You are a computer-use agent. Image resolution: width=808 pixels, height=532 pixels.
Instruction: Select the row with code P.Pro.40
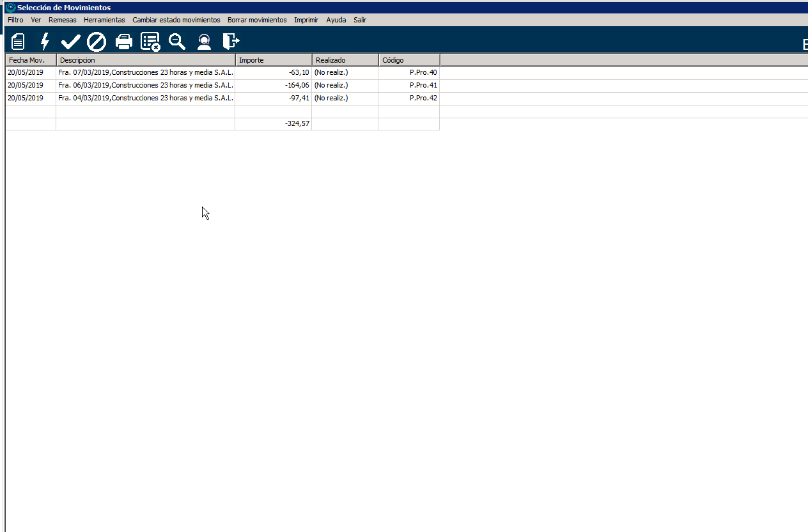coord(423,73)
